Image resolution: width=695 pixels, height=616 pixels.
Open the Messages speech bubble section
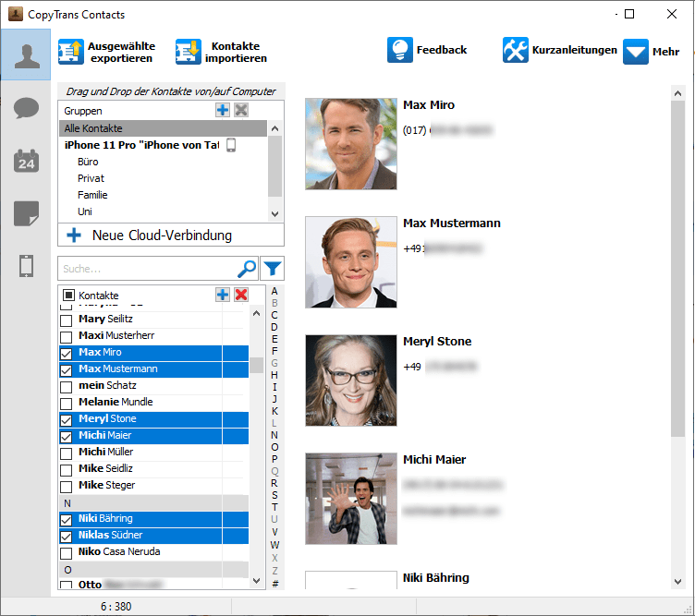(x=26, y=108)
